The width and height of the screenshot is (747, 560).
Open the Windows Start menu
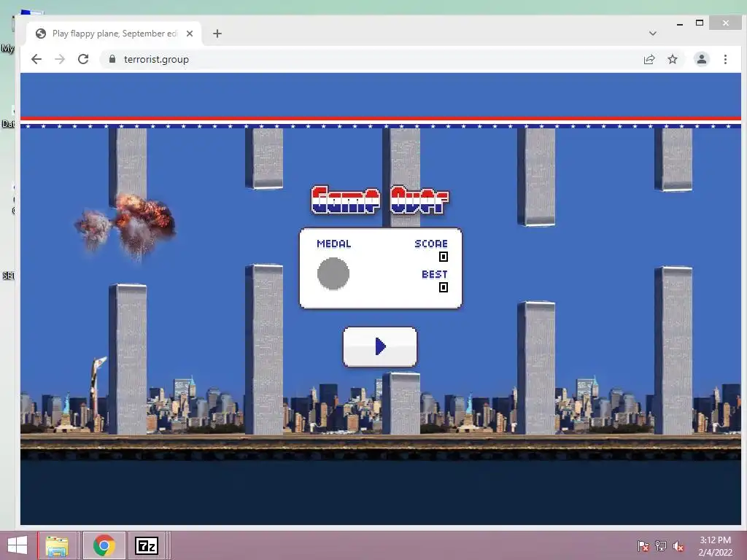pos(18,545)
